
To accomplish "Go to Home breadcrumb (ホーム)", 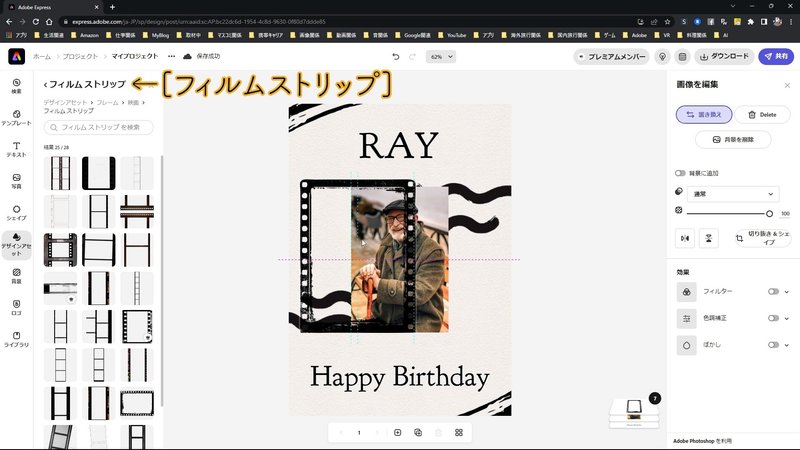I will pyautogui.click(x=42, y=57).
